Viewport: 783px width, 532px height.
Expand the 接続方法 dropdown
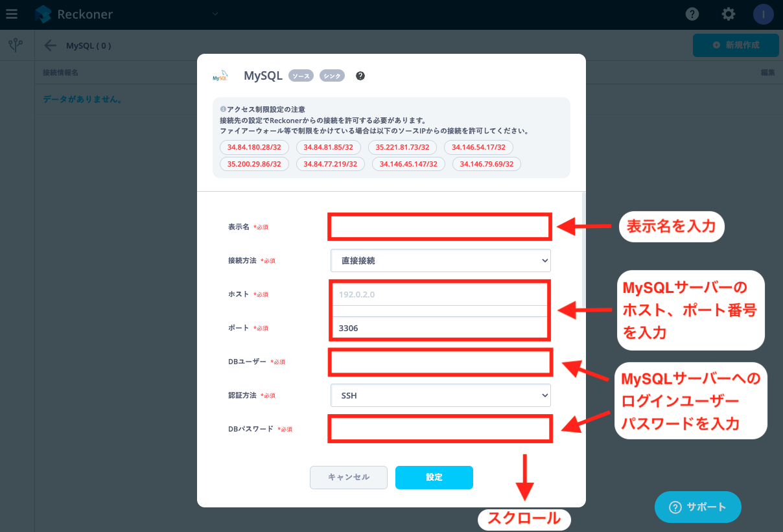click(441, 260)
